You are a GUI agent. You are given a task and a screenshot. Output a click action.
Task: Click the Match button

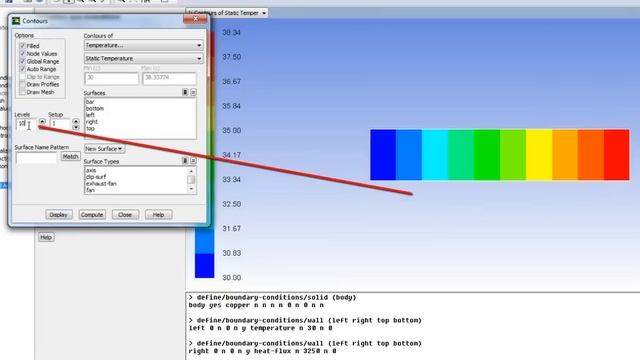pos(70,156)
